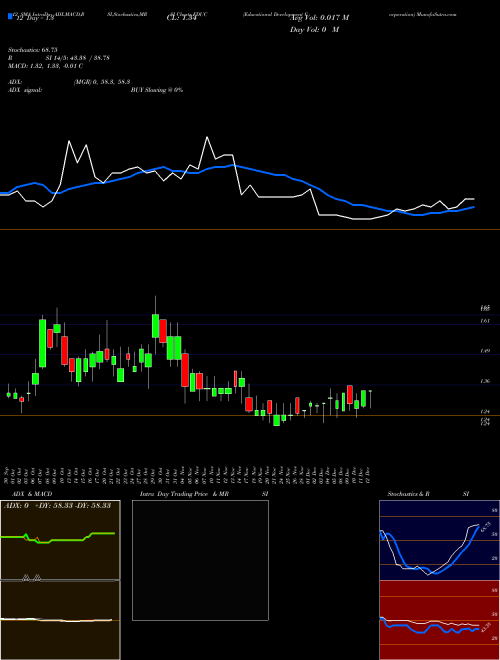
Task: Click the 1.36 price axis label
Action: click(485, 381)
